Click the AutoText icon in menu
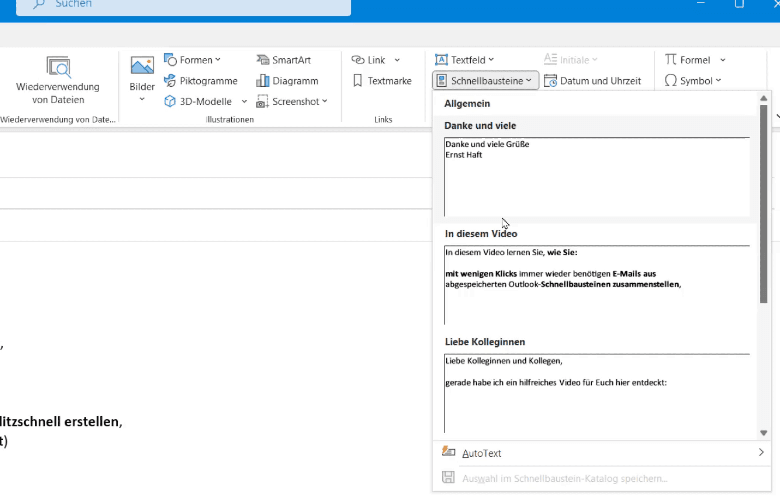 coord(449,452)
